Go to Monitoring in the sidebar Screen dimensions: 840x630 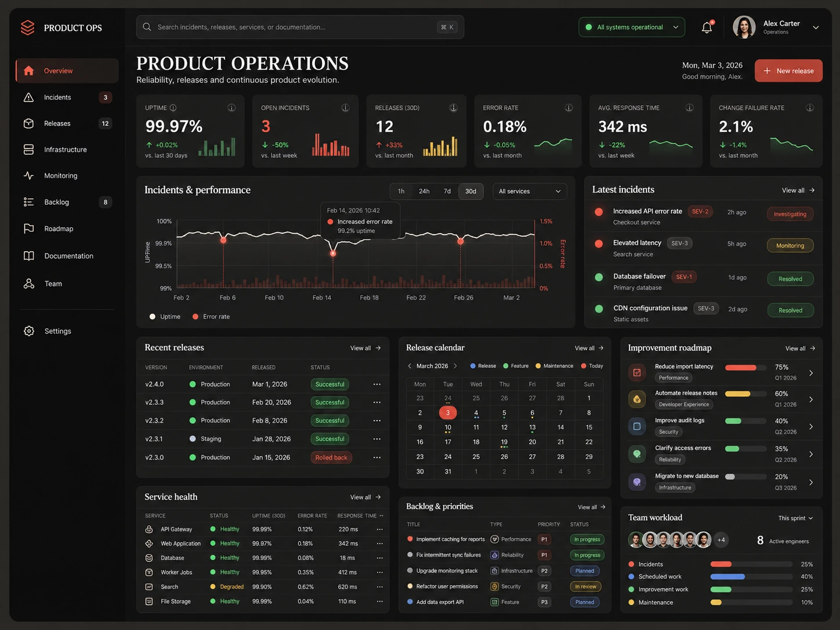point(67,176)
